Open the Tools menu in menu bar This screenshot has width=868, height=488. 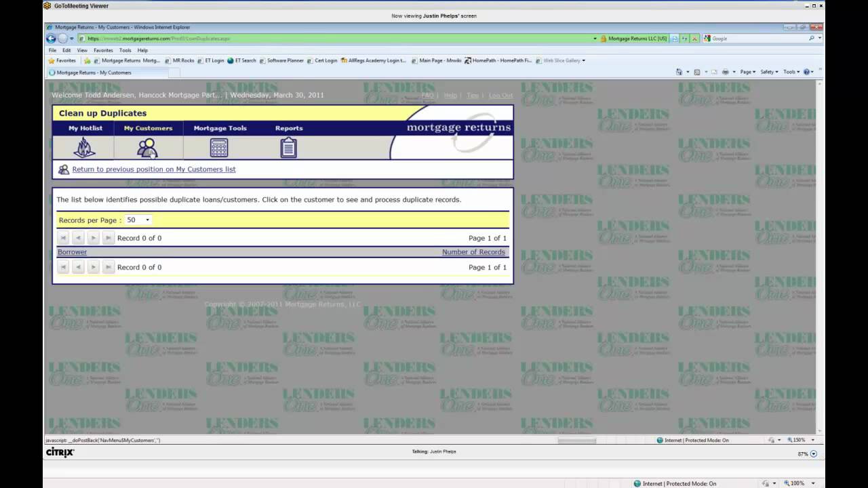[125, 50]
